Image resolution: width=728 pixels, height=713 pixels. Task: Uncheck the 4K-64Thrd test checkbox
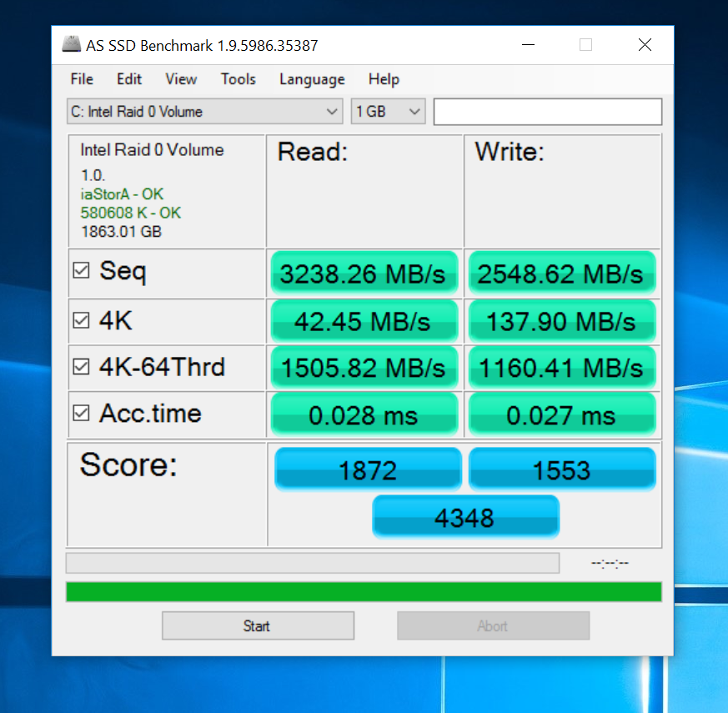pos(81,367)
